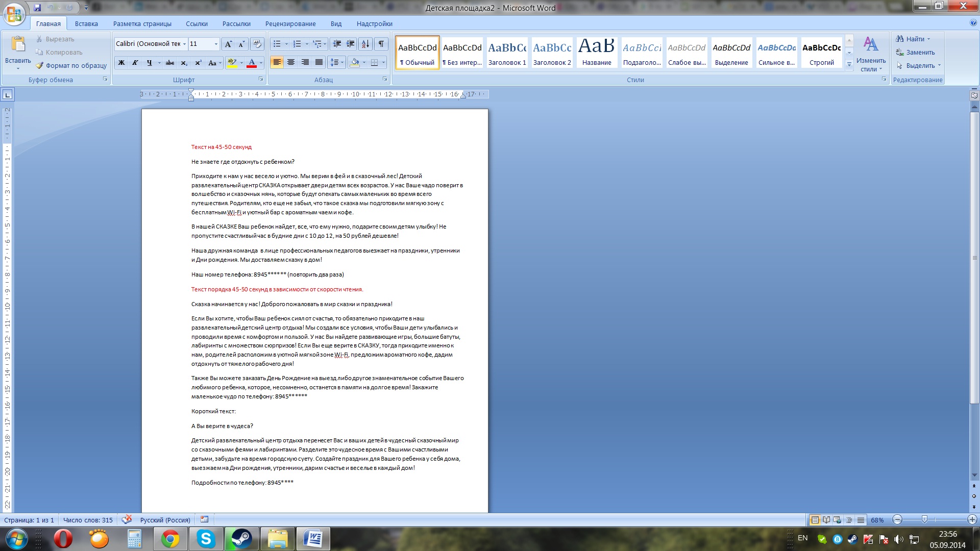The width and height of the screenshot is (980, 551).
Task: Zoom in with the plus button
Action: (x=972, y=519)
